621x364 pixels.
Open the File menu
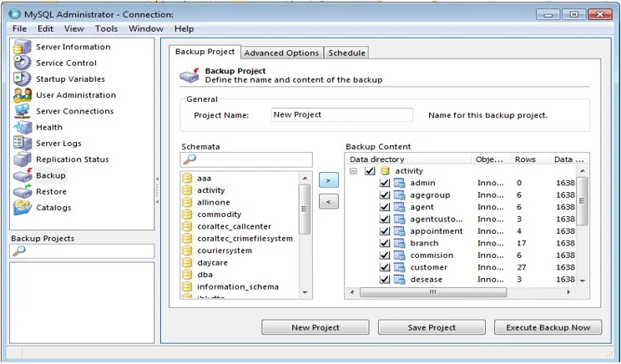19,29
